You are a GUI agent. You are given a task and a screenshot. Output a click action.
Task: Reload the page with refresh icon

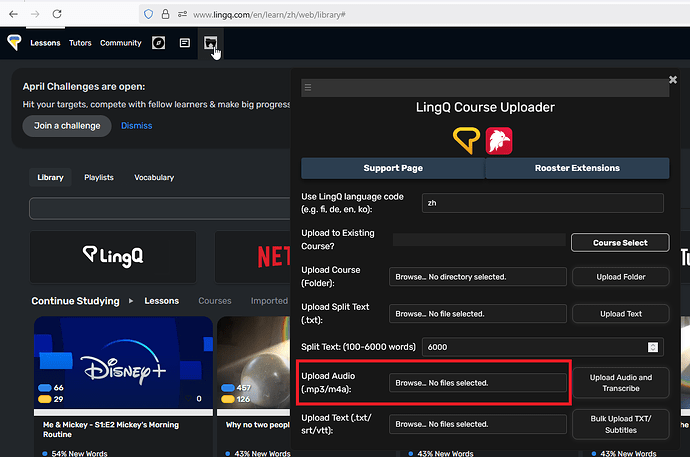pos(57,14)
